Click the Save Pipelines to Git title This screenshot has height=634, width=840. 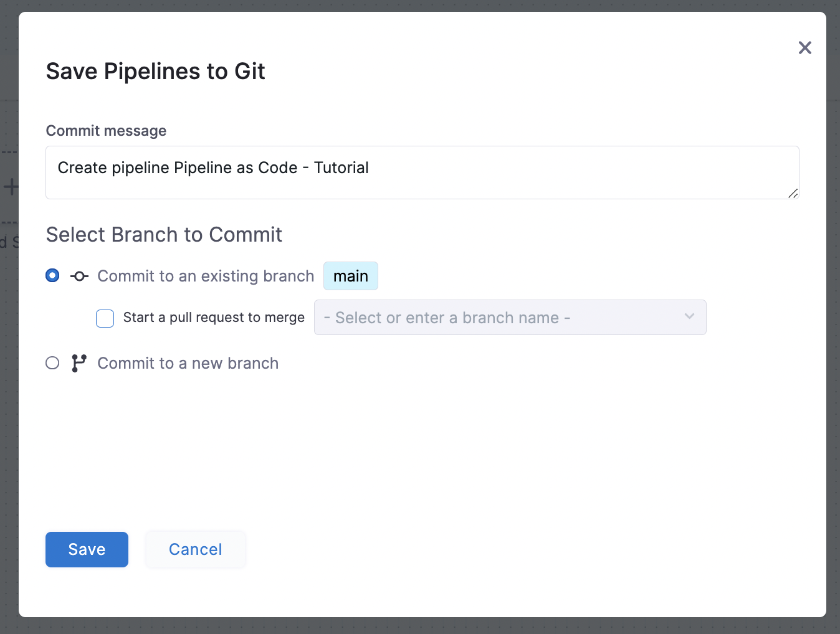[155, 71]
